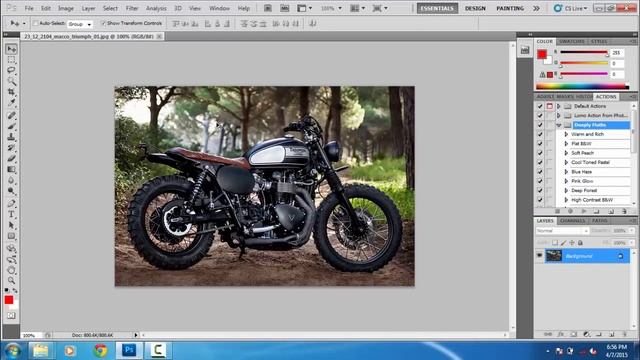
Task: Open layer blend mode Normal dropdown
Action: click(562, 231)
